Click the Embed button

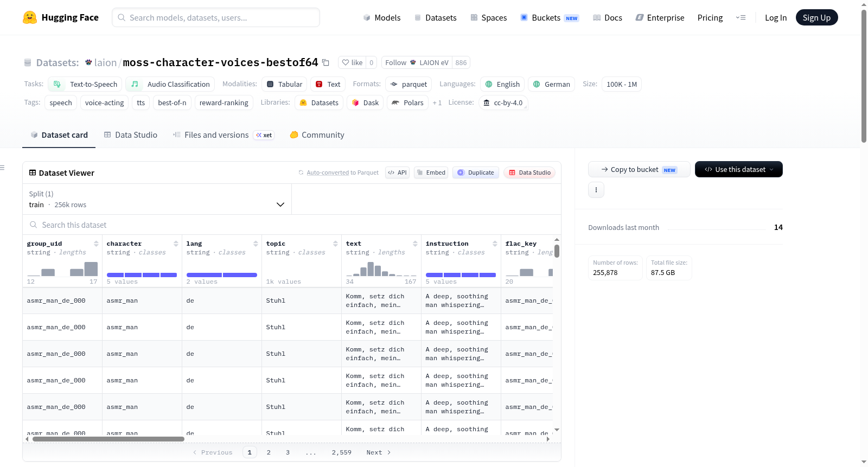[x=431, y=172]
